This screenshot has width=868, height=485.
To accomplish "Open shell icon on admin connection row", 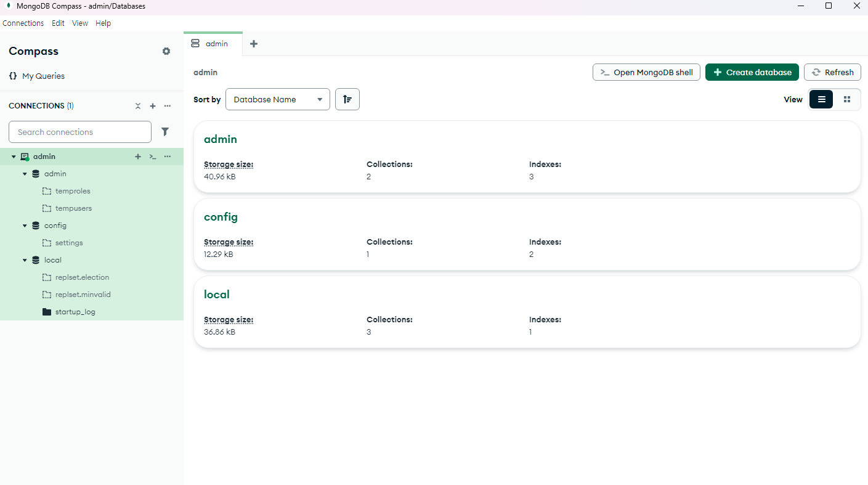I will [153, 157].
